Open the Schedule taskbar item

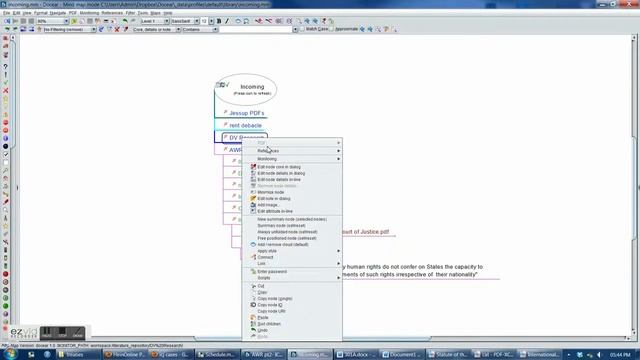[217, 355]
